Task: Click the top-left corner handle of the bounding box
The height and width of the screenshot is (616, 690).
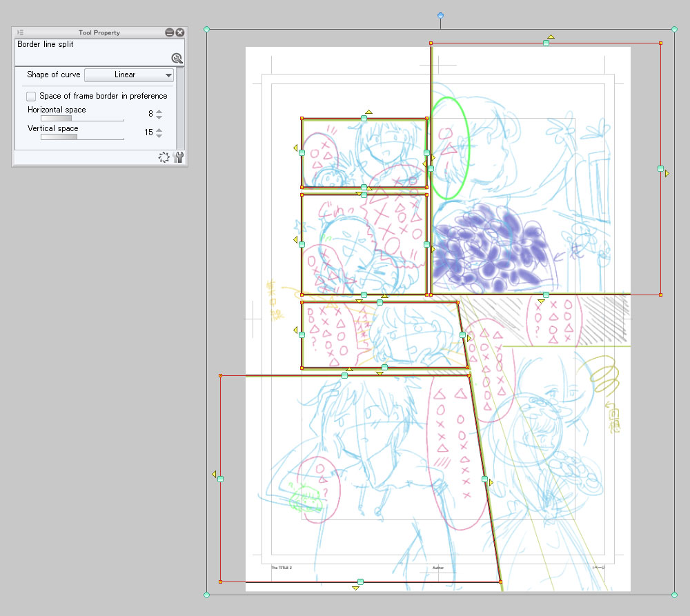Action: point(207,29)
